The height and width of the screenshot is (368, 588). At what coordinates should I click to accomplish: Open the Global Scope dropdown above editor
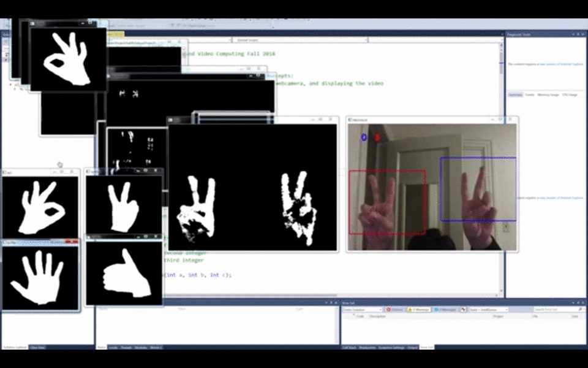[300, 40]
